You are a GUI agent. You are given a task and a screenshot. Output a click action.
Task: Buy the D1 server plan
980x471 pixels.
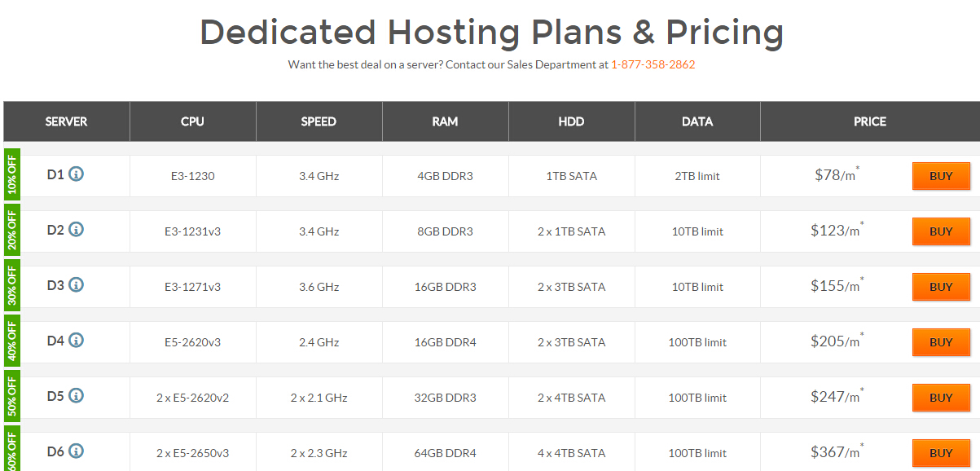tap(941, 176)
